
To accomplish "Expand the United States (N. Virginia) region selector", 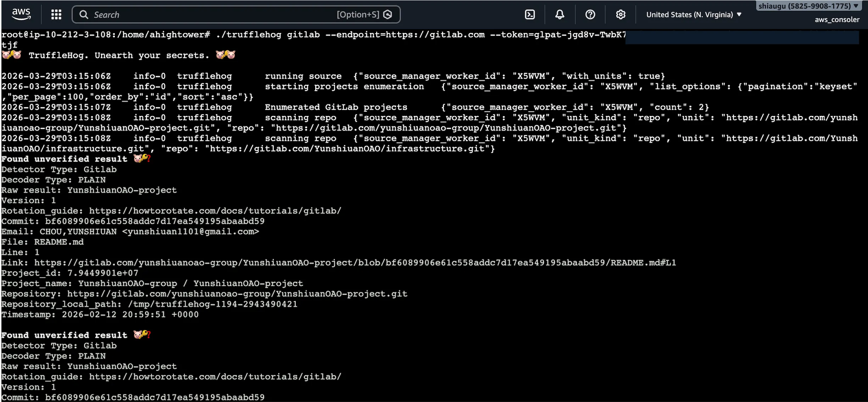I will pyautogui.click(x=694, y=15).
